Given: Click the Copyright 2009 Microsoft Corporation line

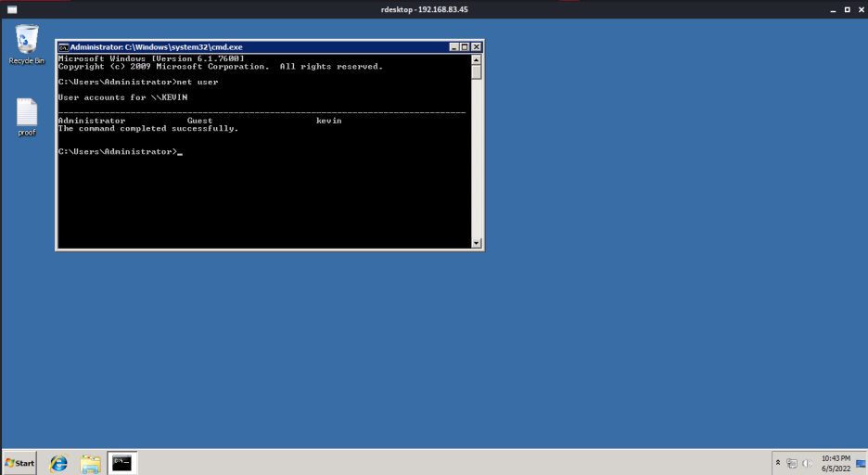Looking at the screenshot, I should click(x=221, y=67).
